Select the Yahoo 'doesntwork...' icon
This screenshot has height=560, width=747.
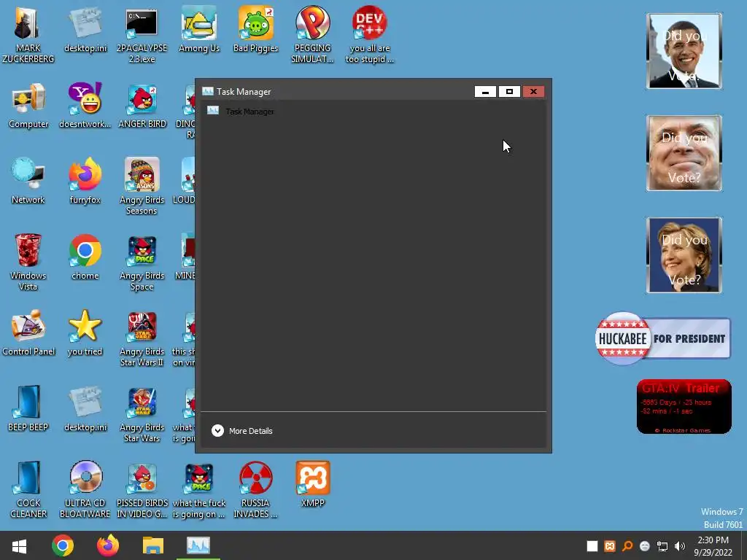pyautogui.click(x=85, y=106)
